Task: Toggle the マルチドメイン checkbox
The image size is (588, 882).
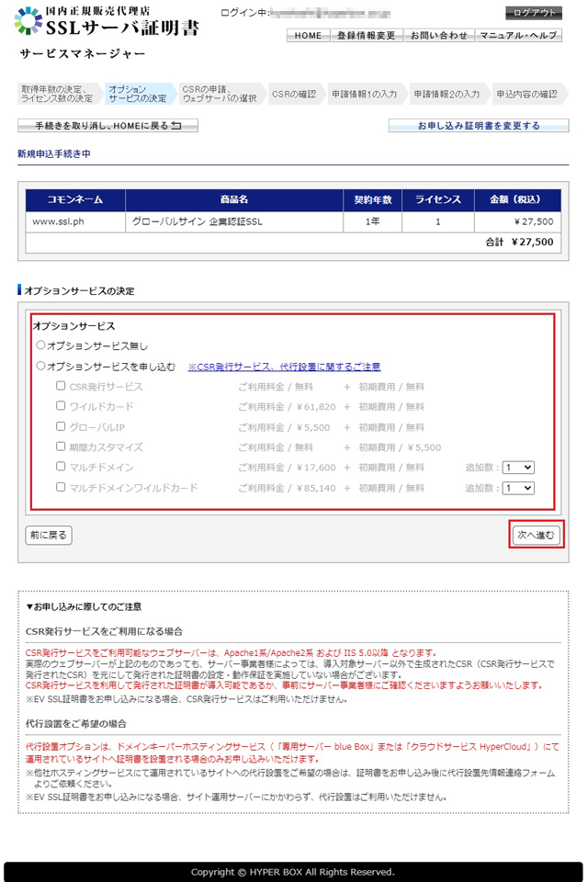Action: click(61, 467)
